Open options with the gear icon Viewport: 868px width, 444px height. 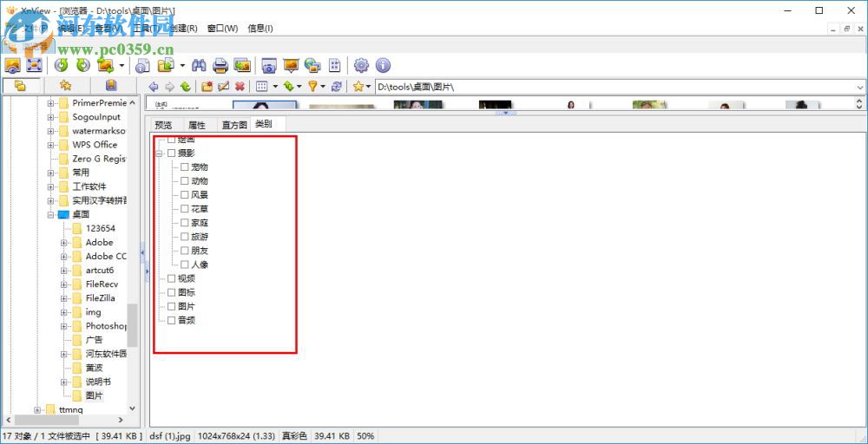click(361, 65)
